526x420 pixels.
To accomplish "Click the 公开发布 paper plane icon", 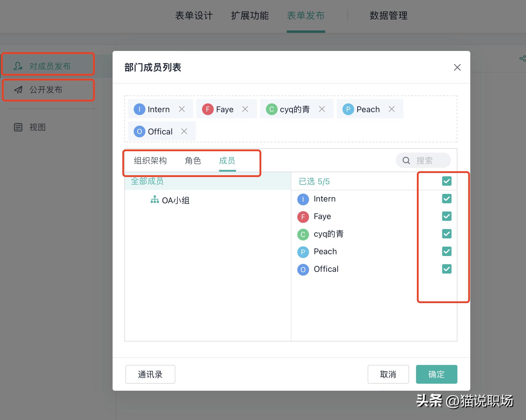I will pyautogui.click(x=18, y=90).
